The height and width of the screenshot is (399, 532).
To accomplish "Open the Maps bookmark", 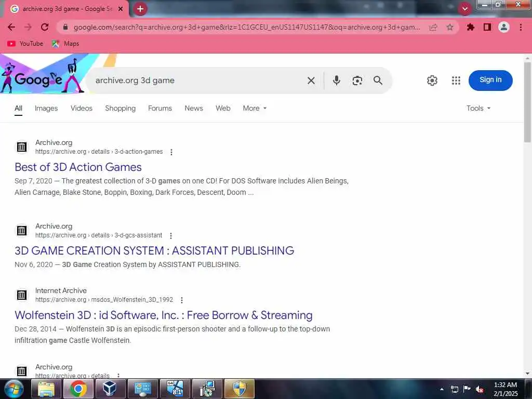I will pos(65,44).
